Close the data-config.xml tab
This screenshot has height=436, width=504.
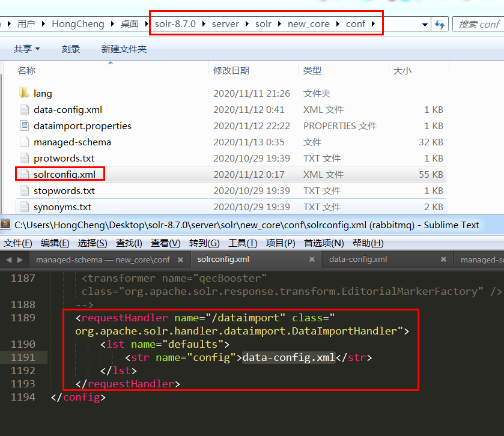443,259
